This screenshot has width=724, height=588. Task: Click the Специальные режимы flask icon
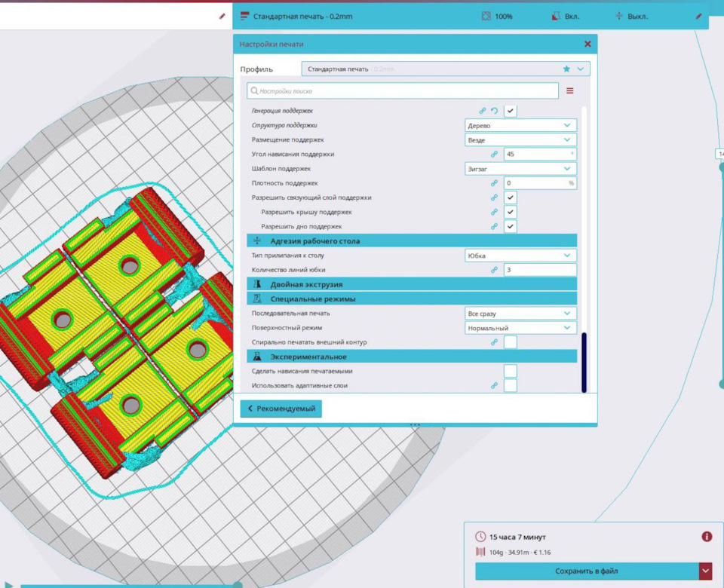(257, 299)
